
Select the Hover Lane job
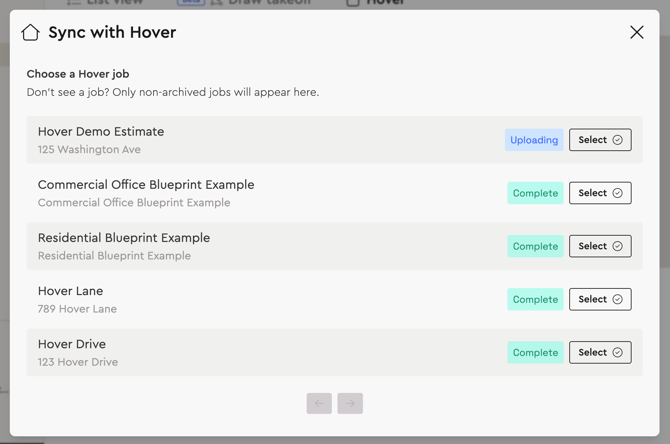(600, 299)
